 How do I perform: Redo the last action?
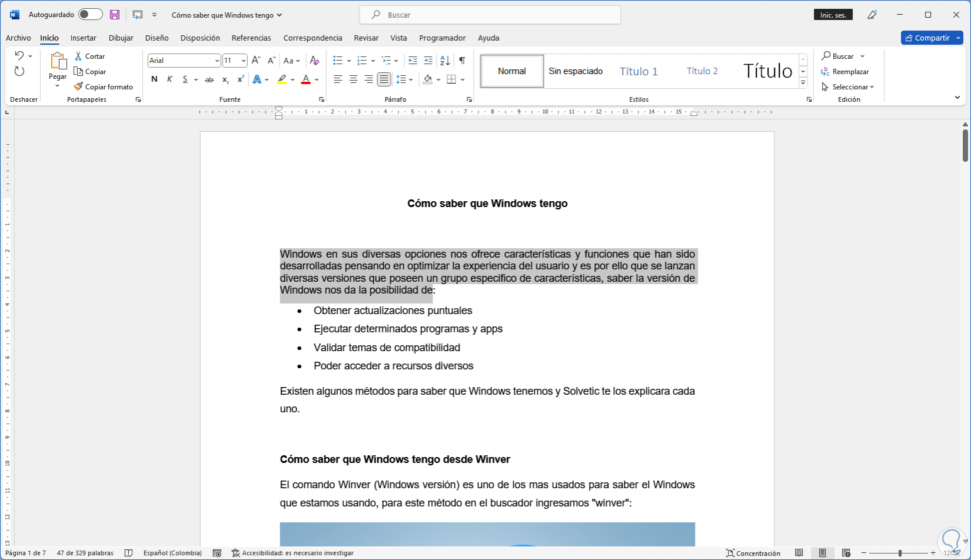click(19, 71)
